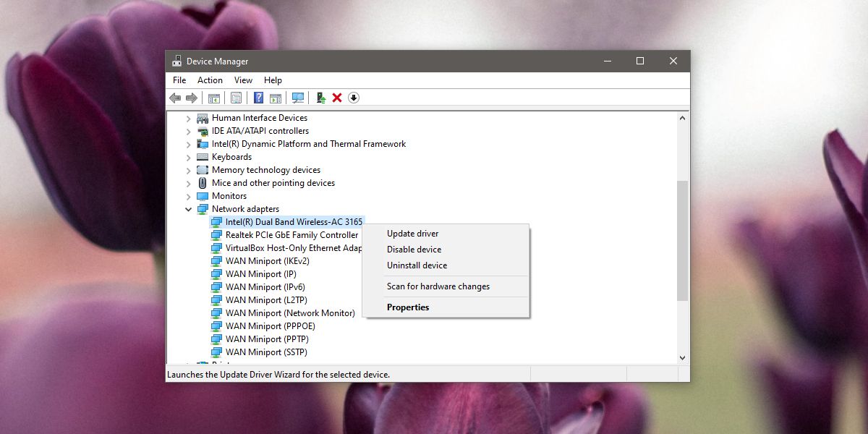Select the Memory technology devices icon
The width and height of the screenshot is (868, 434).
click(x=203, y=170)
